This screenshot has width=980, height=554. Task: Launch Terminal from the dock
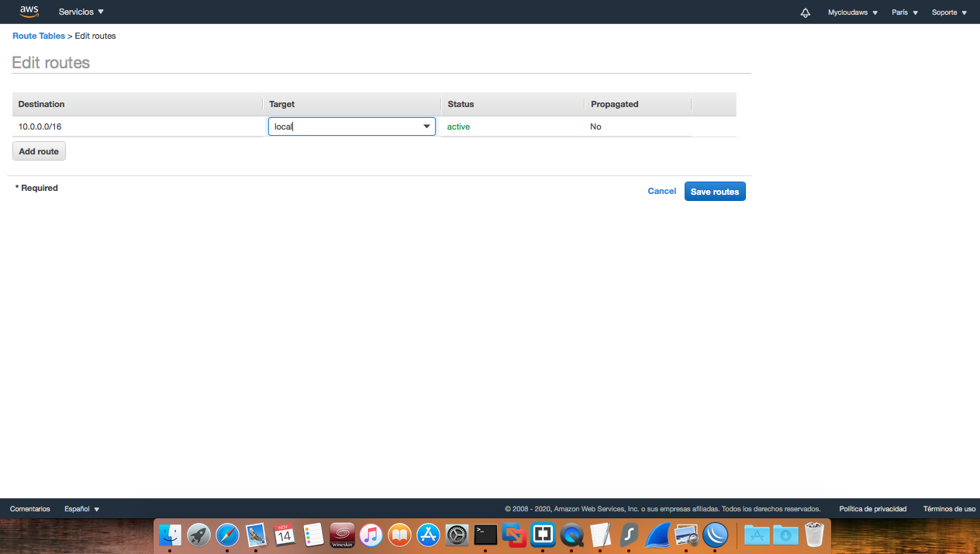[x=485, y=535]
